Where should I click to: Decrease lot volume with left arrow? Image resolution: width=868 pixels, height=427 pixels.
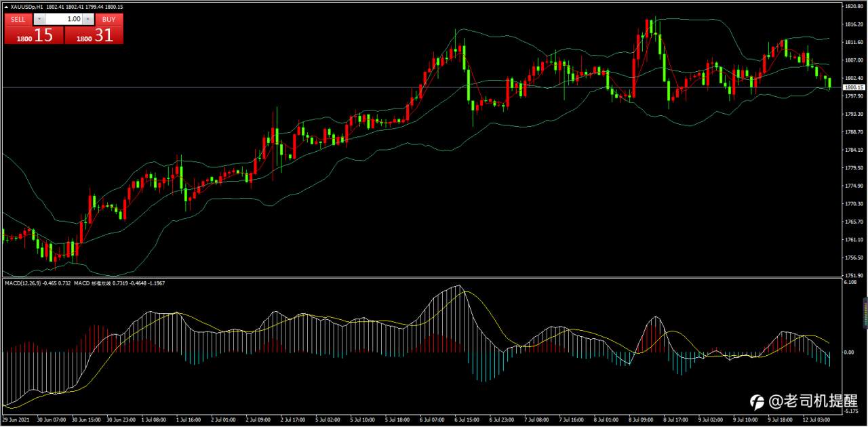[x=39, y=20]
